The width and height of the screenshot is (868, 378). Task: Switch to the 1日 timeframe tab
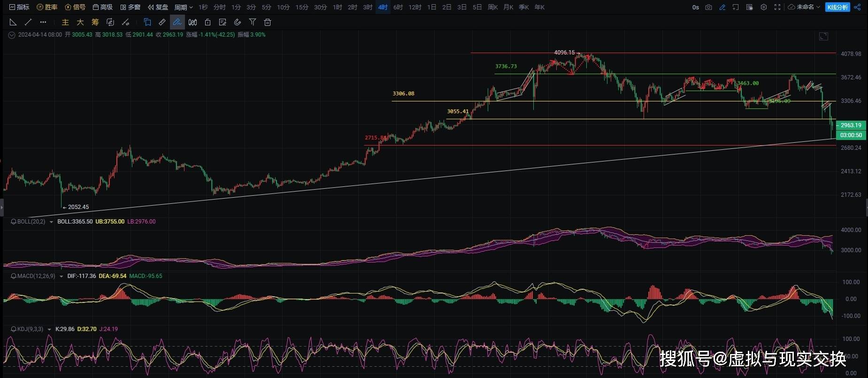(432, 7)
